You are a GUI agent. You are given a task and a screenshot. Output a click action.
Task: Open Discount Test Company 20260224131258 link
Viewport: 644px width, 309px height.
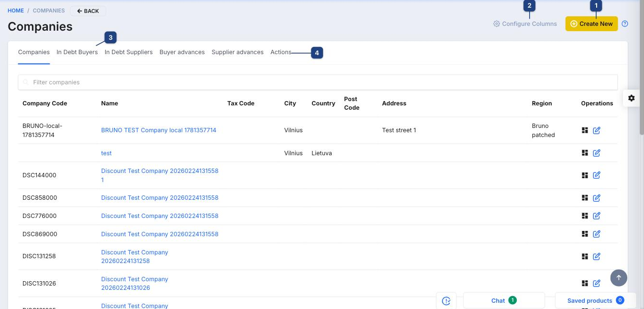pos(135,257)
